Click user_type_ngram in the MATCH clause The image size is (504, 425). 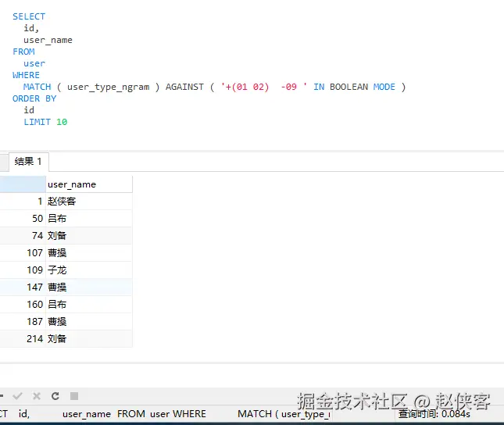pos(109,87)
